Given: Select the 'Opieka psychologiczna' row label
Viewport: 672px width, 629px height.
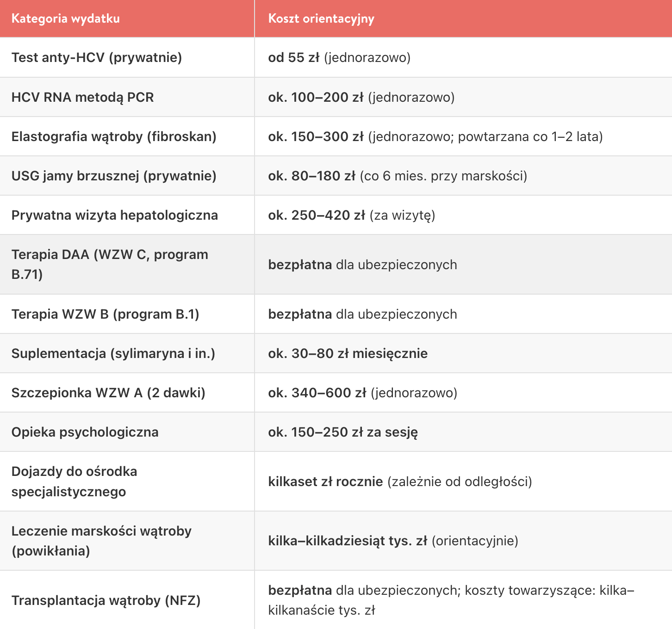Looking at the screenshot, I should 85,432.
